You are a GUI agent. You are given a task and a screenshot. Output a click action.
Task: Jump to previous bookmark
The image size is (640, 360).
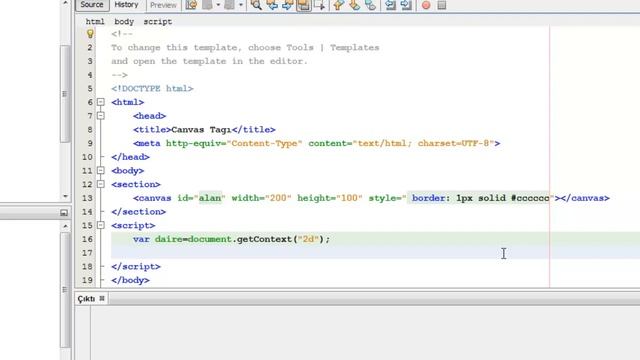[338, 5]
